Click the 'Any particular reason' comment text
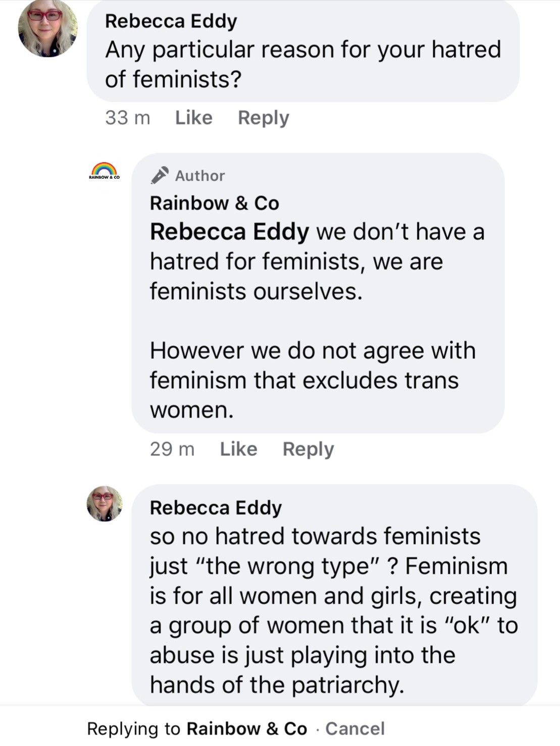 (302, 64)
